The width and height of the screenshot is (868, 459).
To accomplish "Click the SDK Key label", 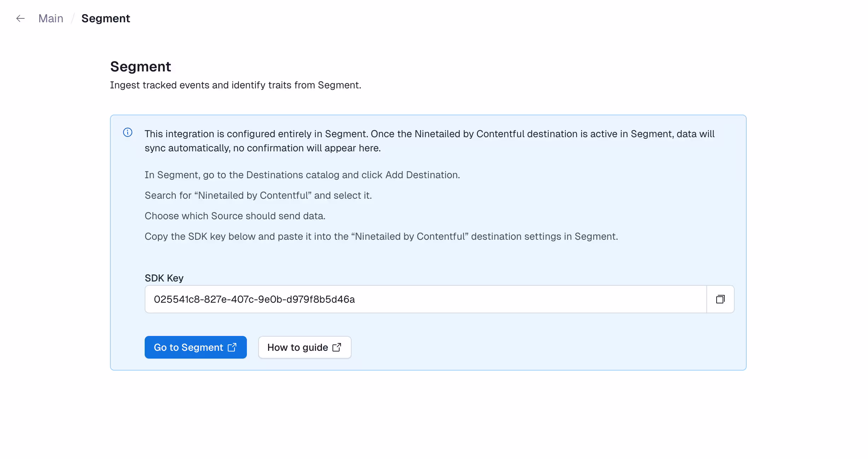I will pos(164,278).
